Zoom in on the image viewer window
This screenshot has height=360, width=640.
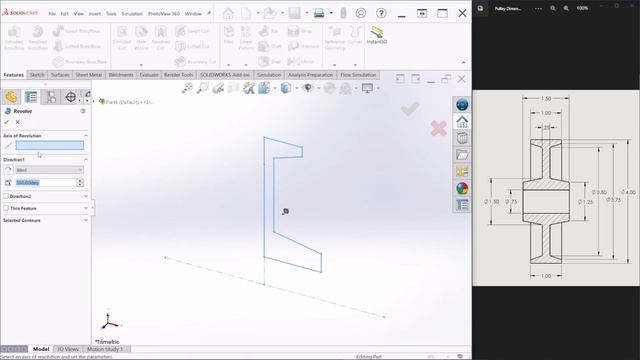[566, 8]
